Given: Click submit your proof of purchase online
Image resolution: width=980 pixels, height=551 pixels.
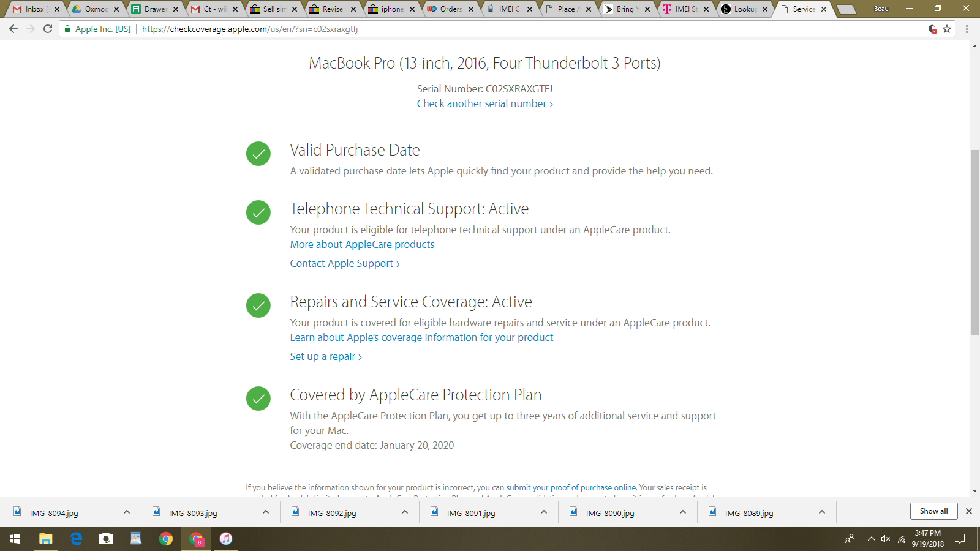Looking at the screenshot, I should click(x=571, y=488).
